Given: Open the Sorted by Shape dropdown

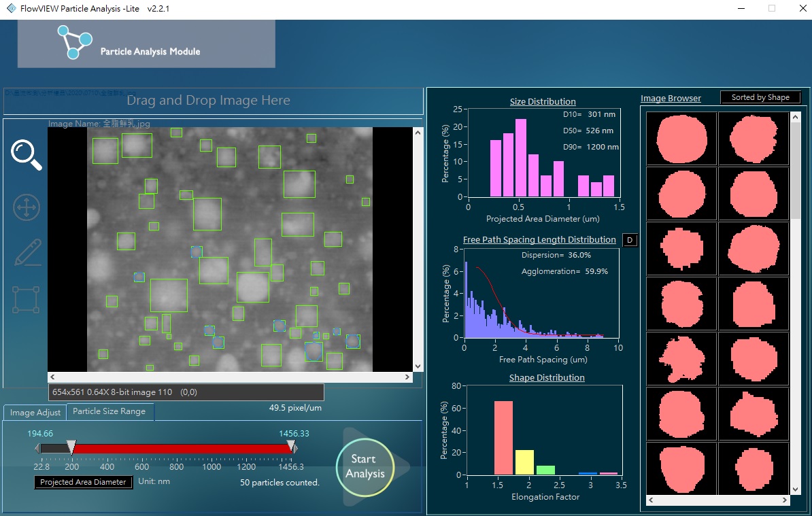Looking at the screenshot, I should click(x=760, y=97).
